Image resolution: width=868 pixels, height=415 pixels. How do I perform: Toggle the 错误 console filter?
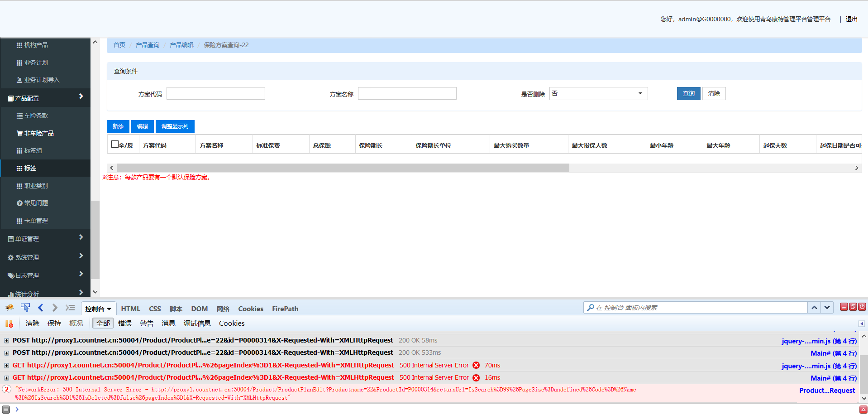(125, 323)
